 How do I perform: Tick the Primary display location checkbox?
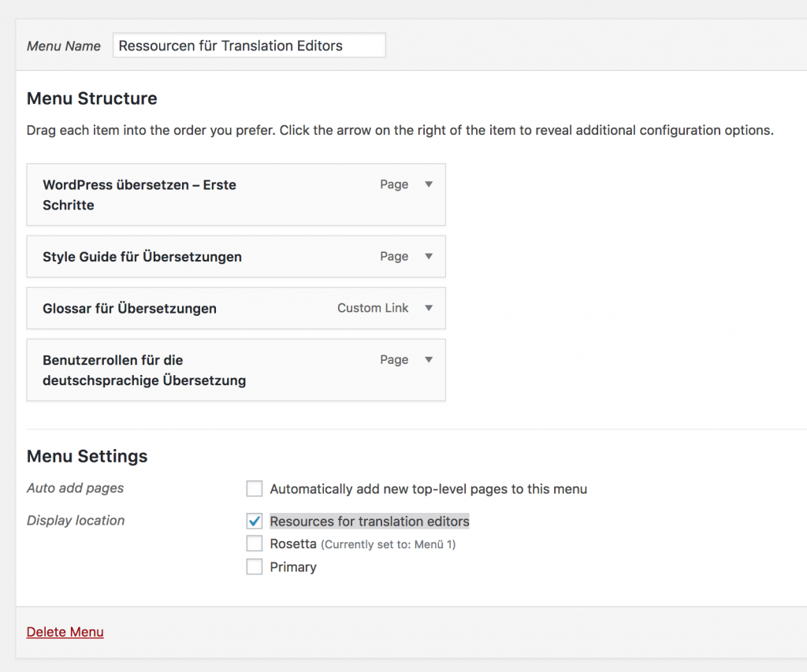[255, 567]
